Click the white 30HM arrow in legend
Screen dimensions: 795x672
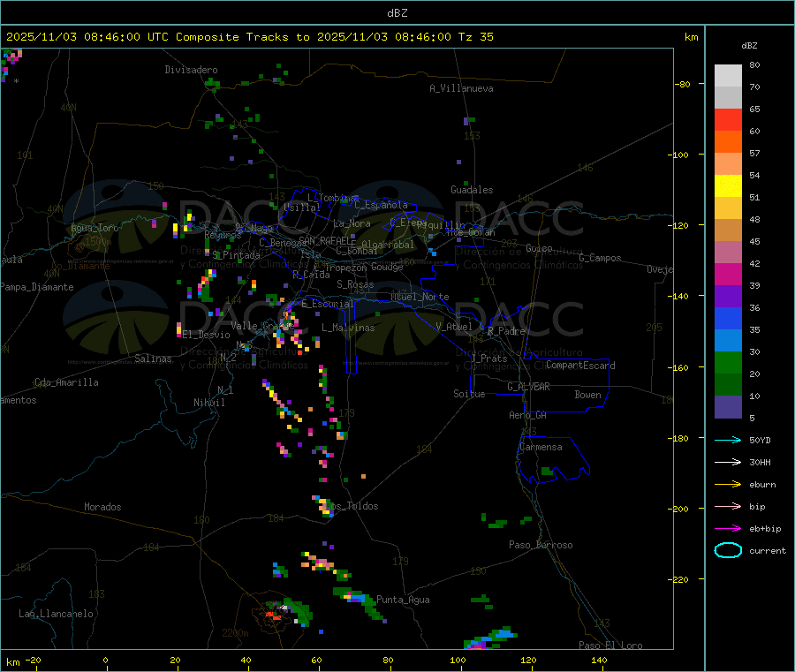click(x=728, y=462)
